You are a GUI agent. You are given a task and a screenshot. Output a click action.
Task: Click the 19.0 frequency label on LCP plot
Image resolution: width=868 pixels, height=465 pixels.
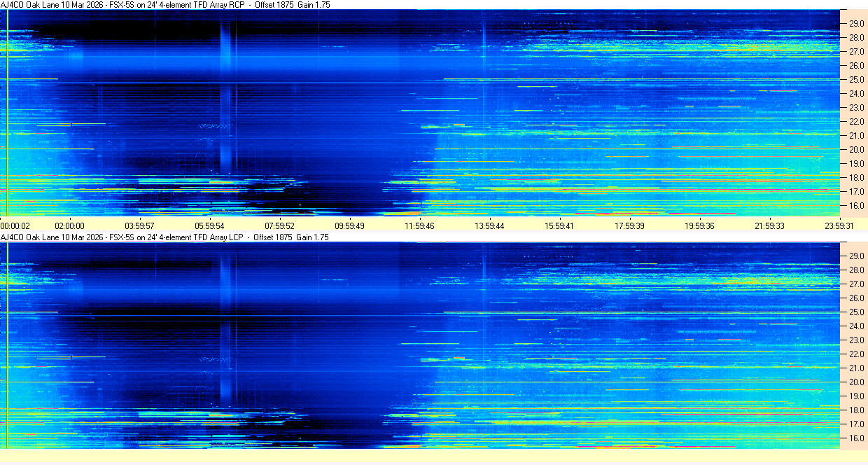pos(857,396)
